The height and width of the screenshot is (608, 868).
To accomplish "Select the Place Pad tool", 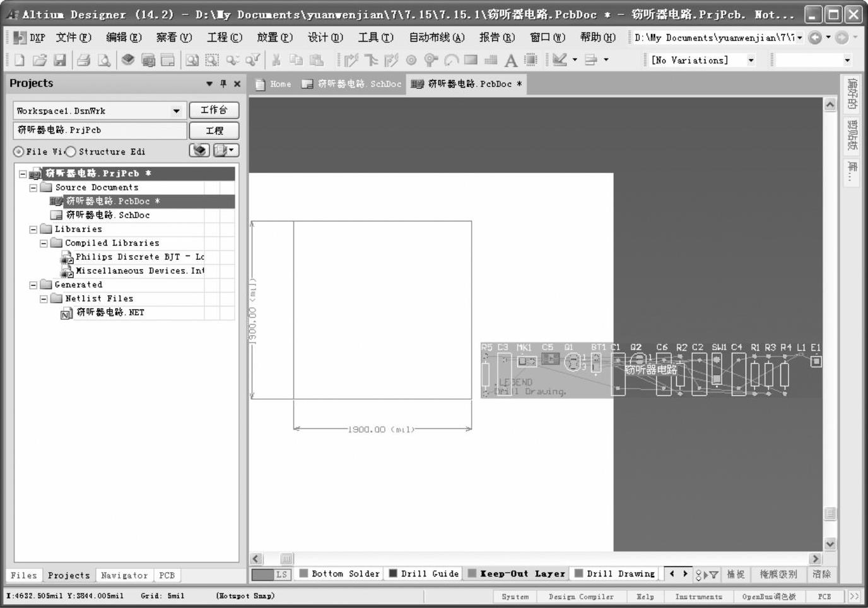I will [x=411, y=60].
